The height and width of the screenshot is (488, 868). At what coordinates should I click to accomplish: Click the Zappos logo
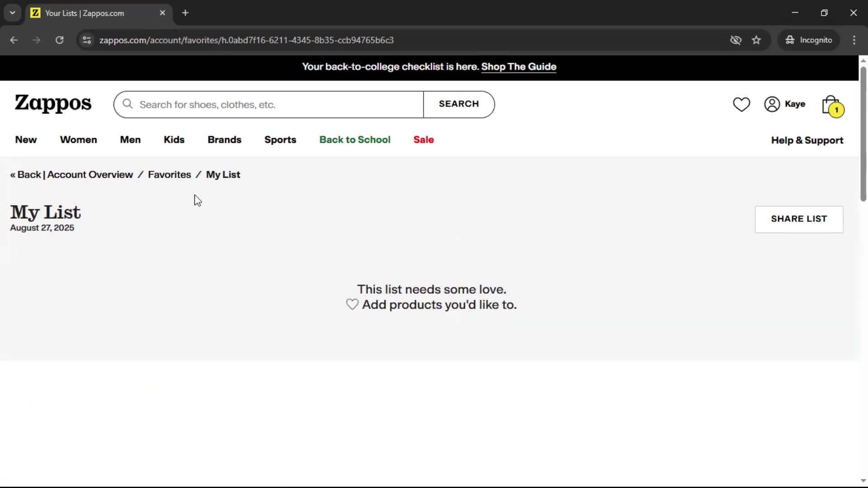53,103
